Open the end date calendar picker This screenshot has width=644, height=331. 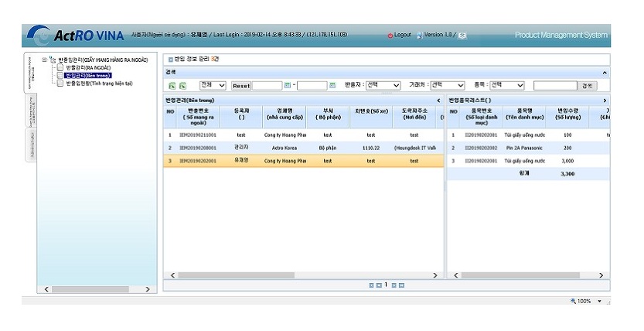pyautogui.click(x=332, y=85)
